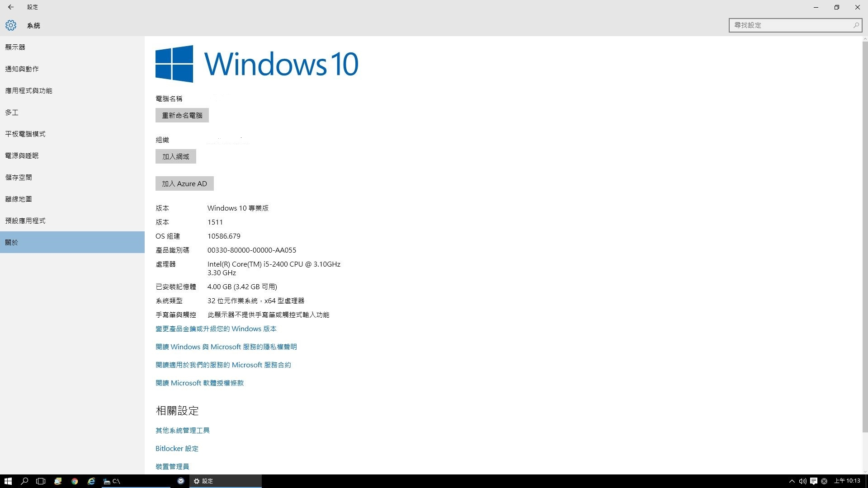The width and height of the screenshot is (868, 488).
Task: Open Bitlocker 設定 link
Action: tap(177, 448)
